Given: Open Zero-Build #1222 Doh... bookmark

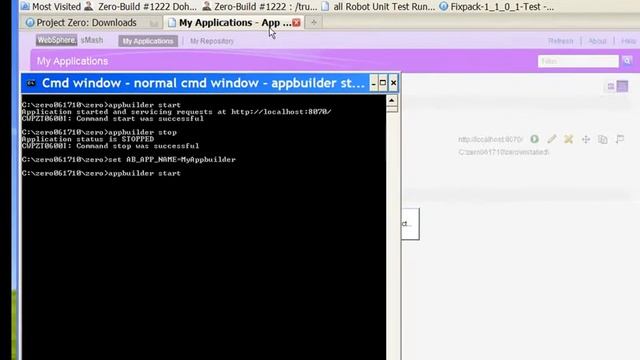Looking at the screenshot, I should pyautogui.click(x=141, y=7).
